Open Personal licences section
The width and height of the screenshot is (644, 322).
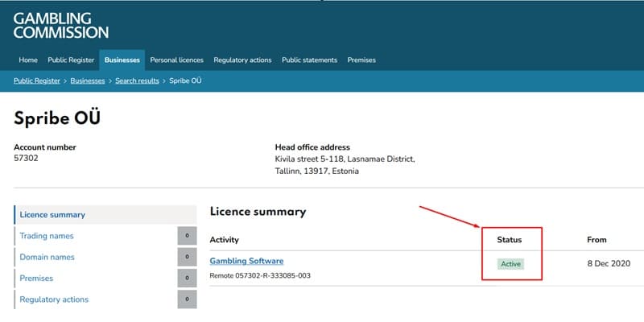click(x=176, y=60)
